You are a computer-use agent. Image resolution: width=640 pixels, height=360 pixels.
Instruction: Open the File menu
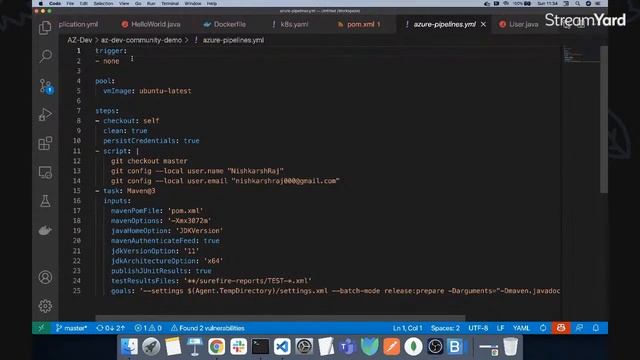pyautogui.click(x=70, y=4)
